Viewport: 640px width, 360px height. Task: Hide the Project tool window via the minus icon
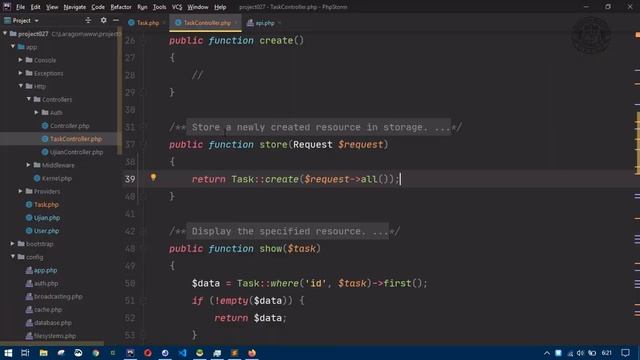(116, 20)
